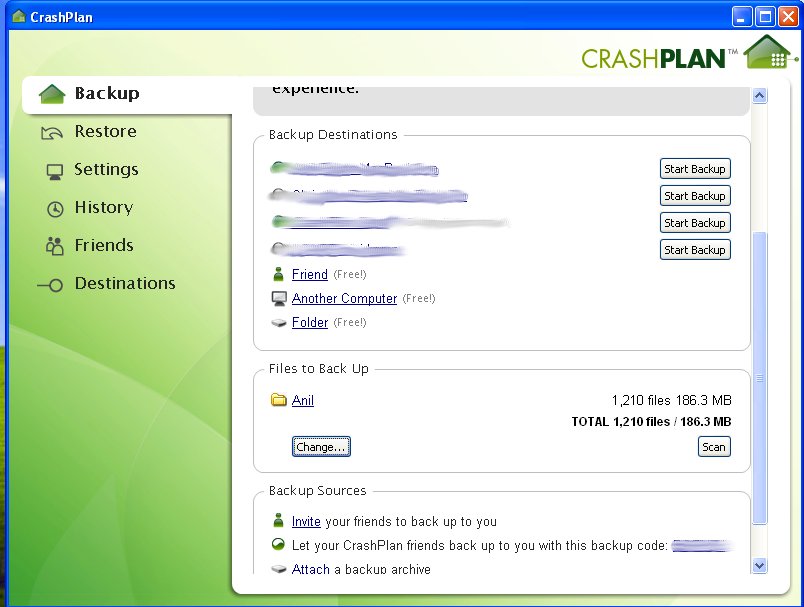Click the Friends people icon

click(54, 246)
